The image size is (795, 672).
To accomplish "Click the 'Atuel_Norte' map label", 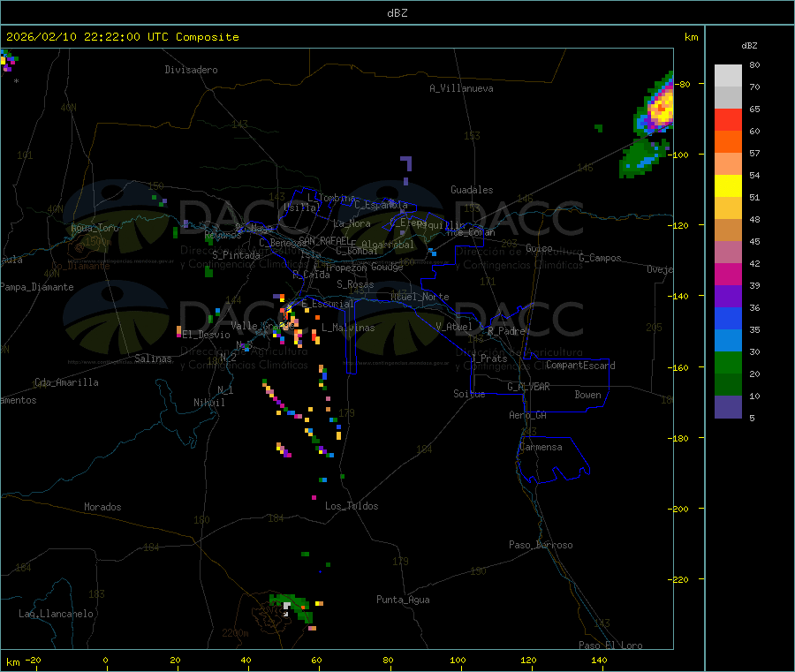I will [x=420, y=297].
